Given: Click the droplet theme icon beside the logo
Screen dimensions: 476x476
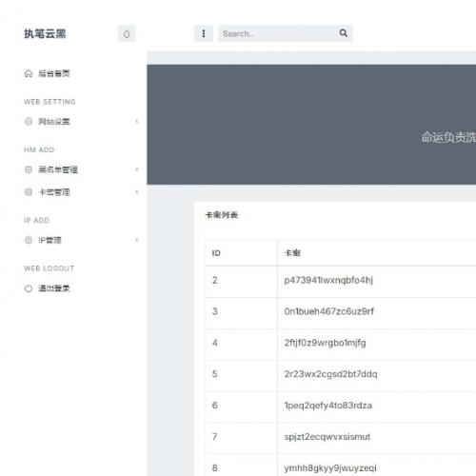Looking at the screenshot, I should (127, 33).
